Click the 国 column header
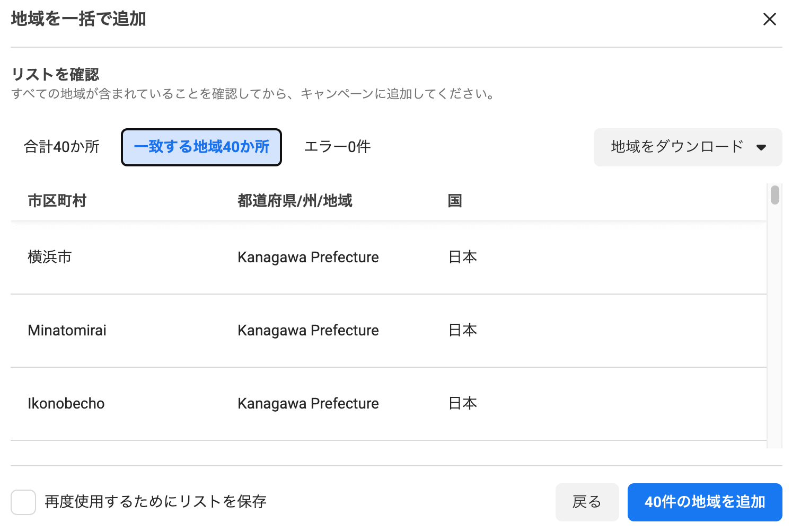 [455, 201]
